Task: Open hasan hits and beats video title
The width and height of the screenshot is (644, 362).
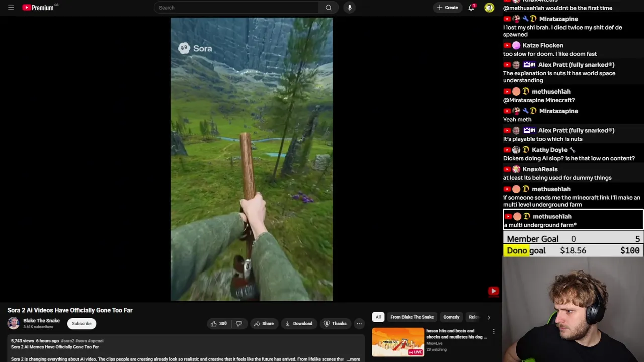Action: click(x=456, y=334)
